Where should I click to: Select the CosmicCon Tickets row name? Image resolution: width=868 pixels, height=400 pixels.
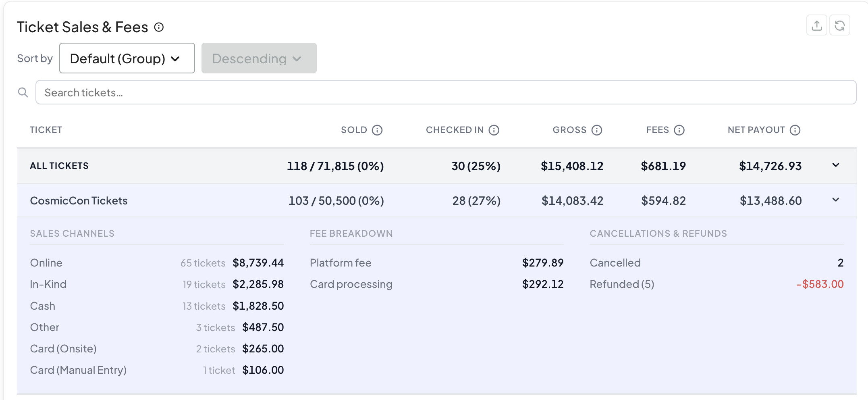(79, 201)
